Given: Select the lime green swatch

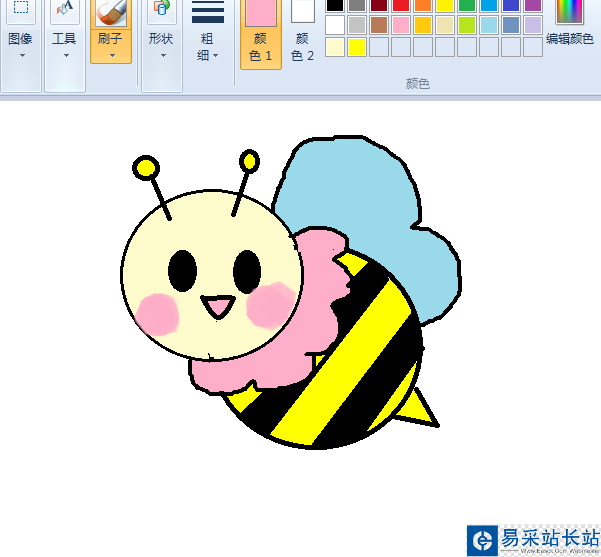Looking at the screenshot, I should point(467,25).
